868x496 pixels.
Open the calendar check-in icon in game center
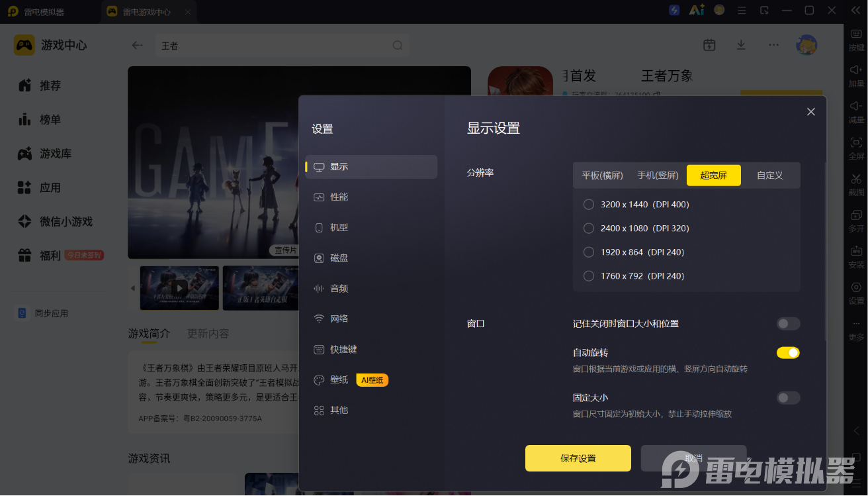tap(709, 45)
